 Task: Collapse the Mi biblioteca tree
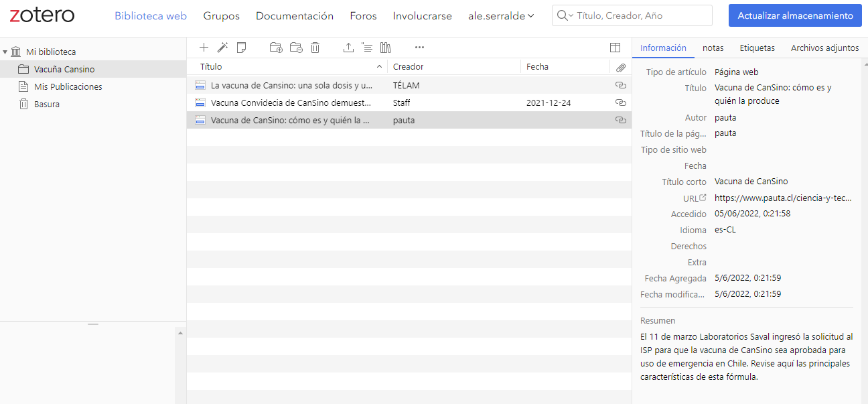(x=5, y=52)
